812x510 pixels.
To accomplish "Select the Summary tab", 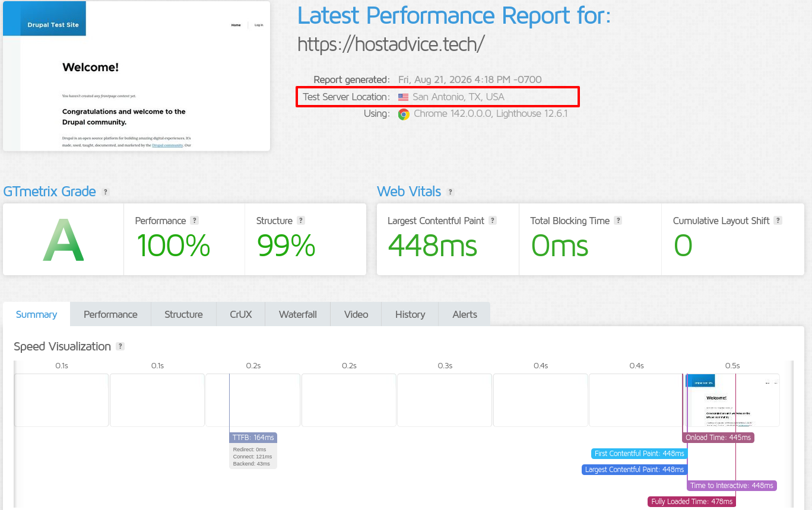I will click(36, 314).
